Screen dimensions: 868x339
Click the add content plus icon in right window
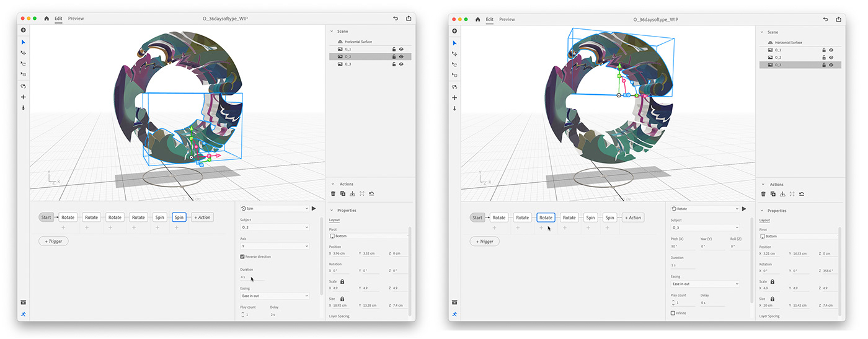coord(454,30)
